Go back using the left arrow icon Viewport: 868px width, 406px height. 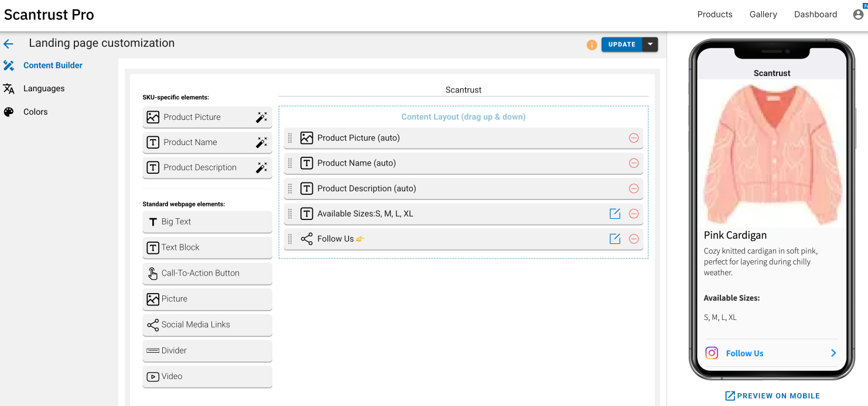(x=8, y=44)
